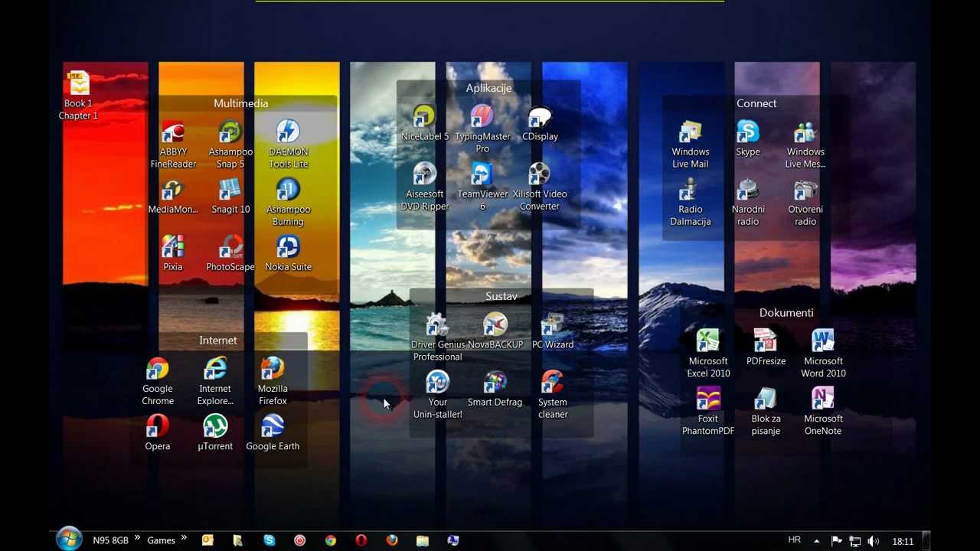Image resolution: width=980 pixels, height=551 pixels.
Task: Launch Xilisoft Video Converter
Action: click(x=540, y=187)
